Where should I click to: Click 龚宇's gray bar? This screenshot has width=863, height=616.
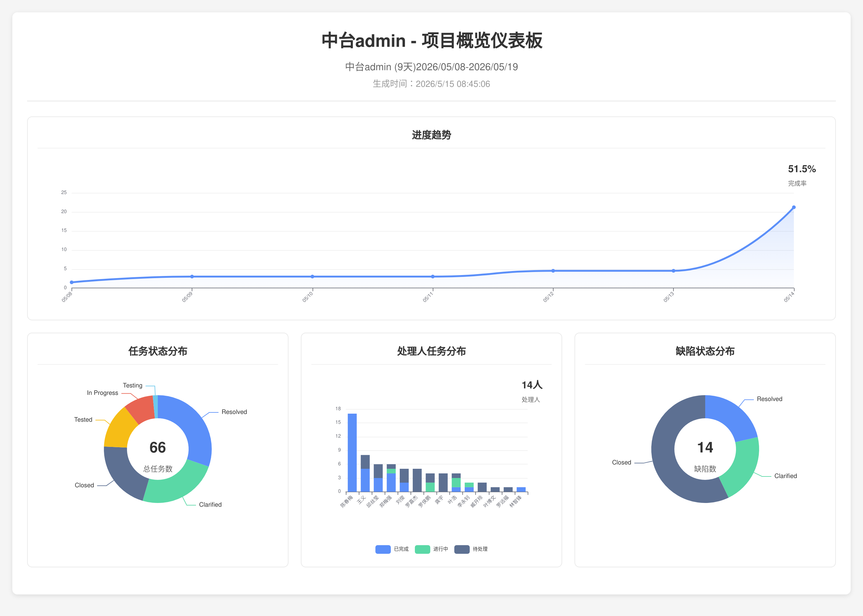click(443, 483)
